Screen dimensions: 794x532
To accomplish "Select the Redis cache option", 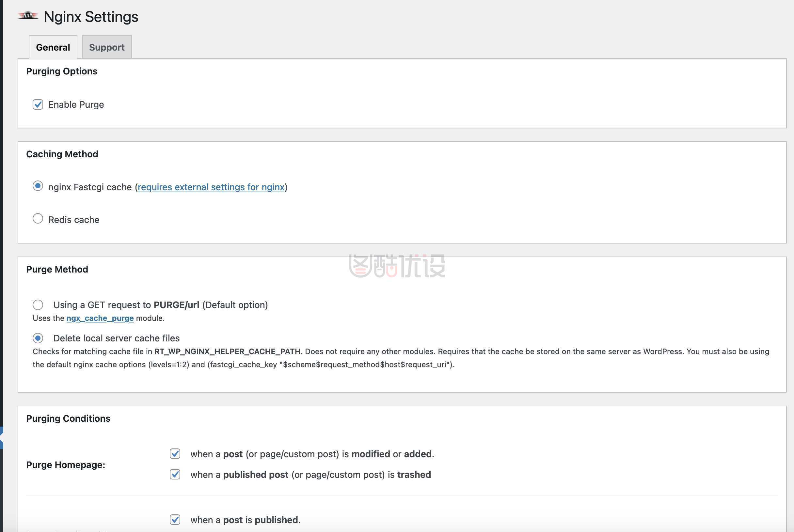I will (38, 218).
